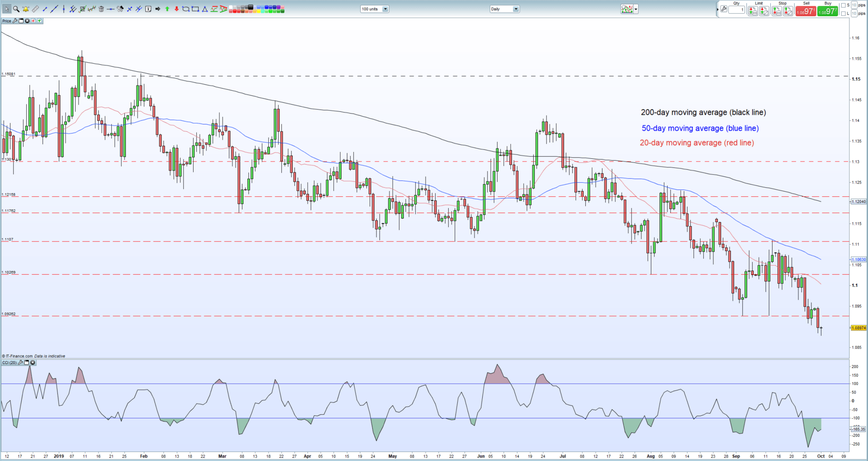The width and height of the screenshot is (868, 461).
Task: Enable the L pips checkbox
Action: 844,14
